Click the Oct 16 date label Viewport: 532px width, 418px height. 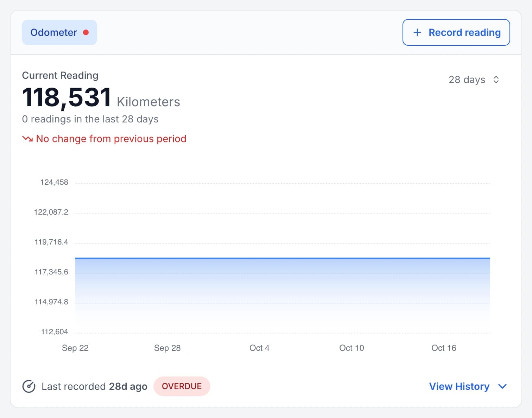pyautogui.click(x=444, y=348)
